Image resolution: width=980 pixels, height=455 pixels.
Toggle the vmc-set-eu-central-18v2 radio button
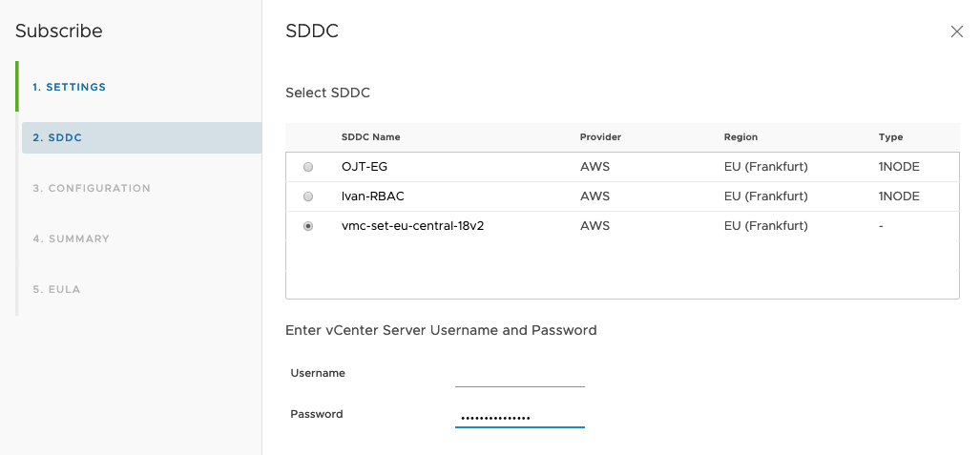click(307, 226)
